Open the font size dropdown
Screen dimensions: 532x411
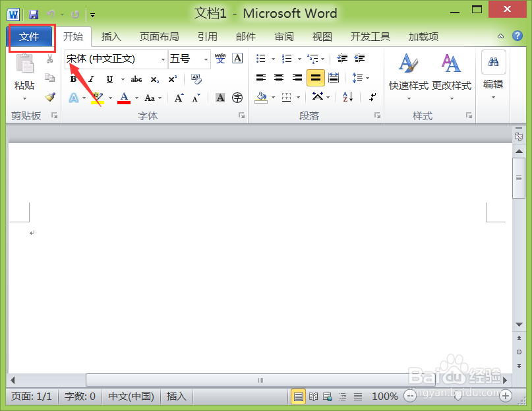pos(206,59)
